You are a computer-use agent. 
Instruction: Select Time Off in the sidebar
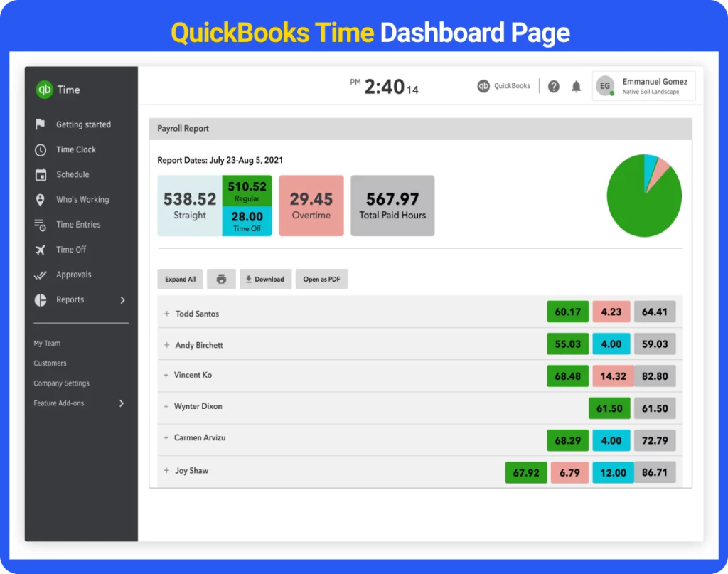click(x=71, y=250)
